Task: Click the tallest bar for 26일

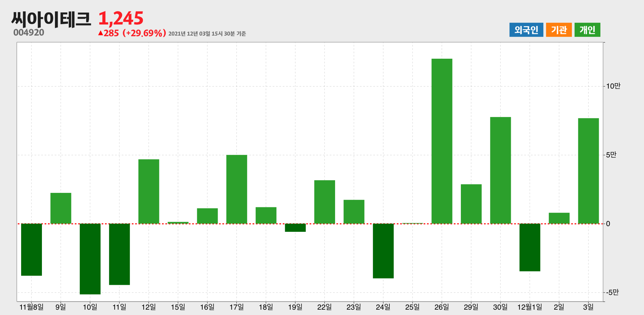Action: [442, 141]
